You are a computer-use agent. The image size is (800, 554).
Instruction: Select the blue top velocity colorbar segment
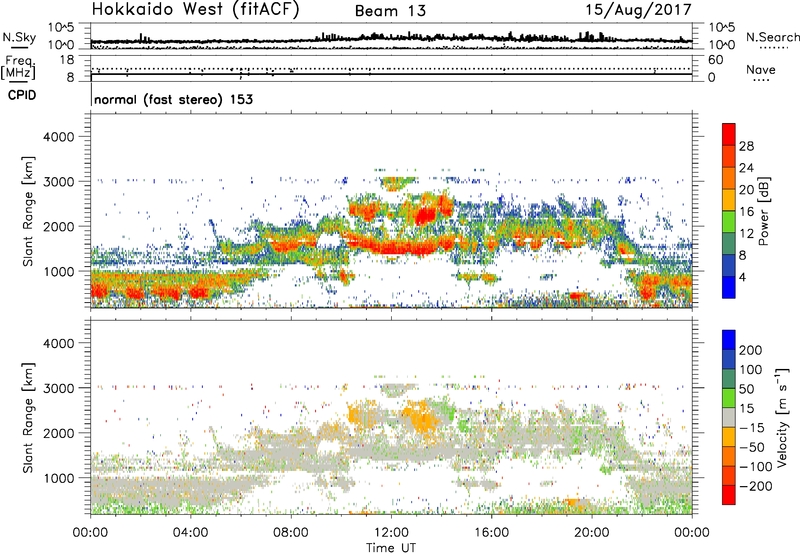(729, 340)
